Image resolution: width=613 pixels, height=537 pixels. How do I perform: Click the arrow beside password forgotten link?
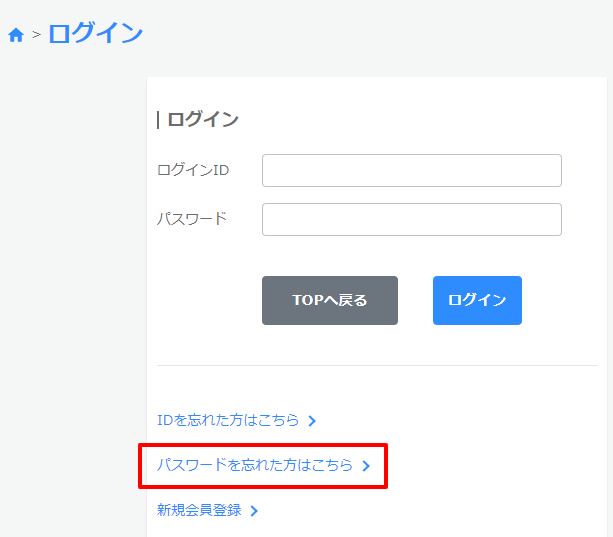[366, 466]
